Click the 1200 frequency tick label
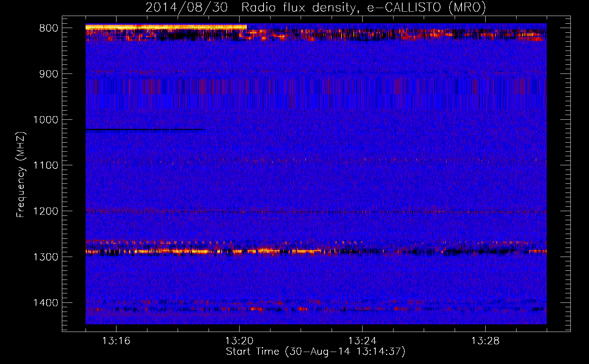The height and width of the screenshot is (364, 589). (x=46, y=211)
